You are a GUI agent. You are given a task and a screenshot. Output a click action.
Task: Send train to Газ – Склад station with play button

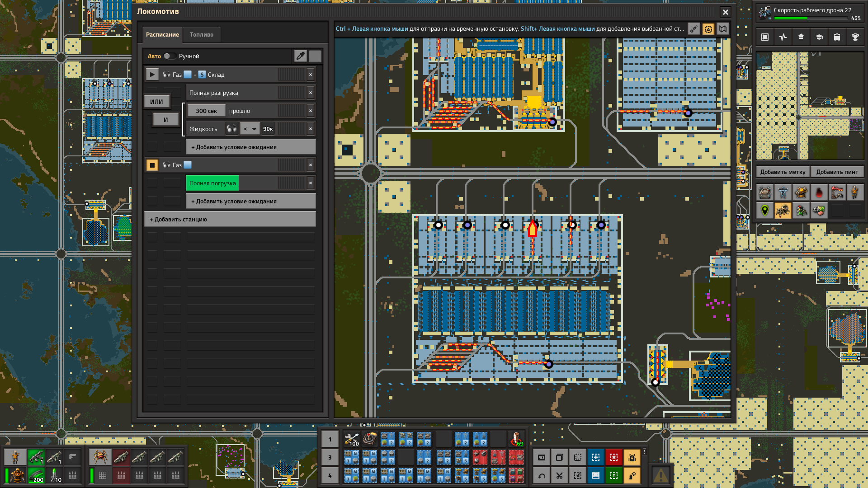[152, 75]
